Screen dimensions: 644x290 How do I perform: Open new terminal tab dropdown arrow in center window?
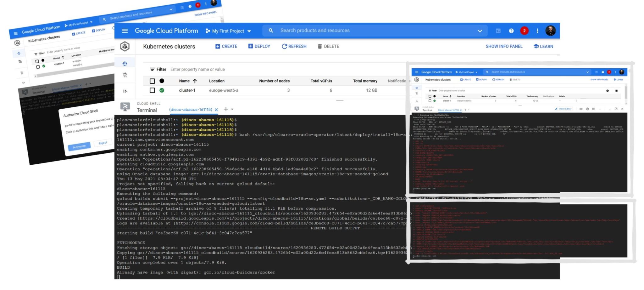pyautogui.click(x=232, y=109)
